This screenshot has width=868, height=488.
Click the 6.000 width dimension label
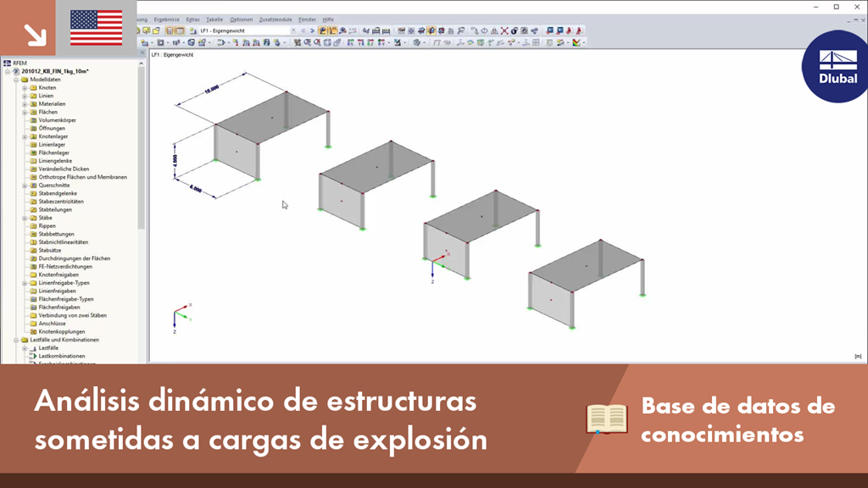[x=196, y=188]
